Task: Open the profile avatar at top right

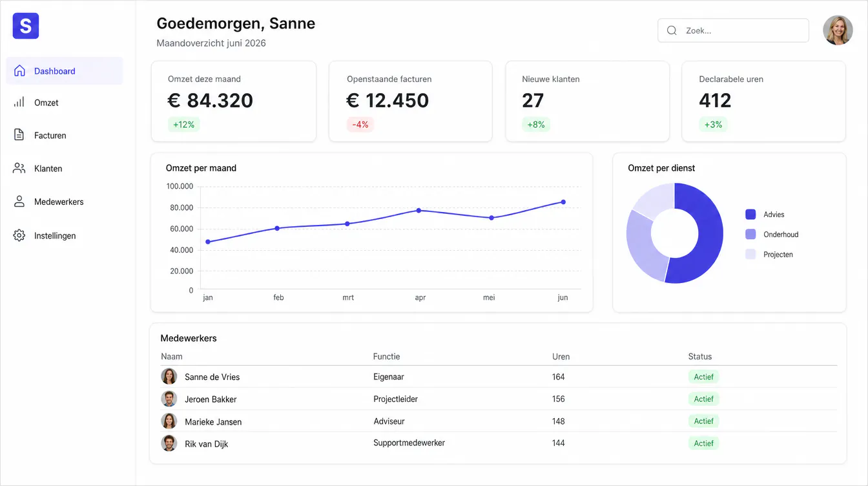Action: [x=838, y=30]
